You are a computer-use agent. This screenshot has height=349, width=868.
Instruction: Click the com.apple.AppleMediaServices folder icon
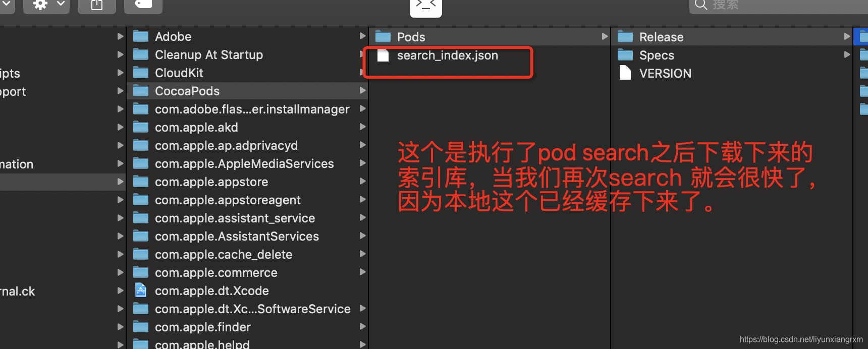141,163
